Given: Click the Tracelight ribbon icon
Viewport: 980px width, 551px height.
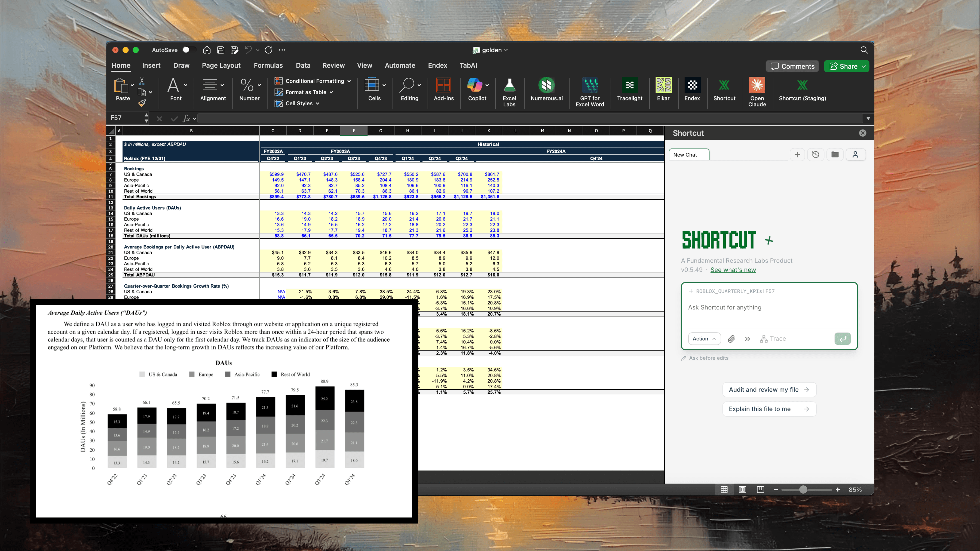Looking at the screenshot, I should click(629, 89).
